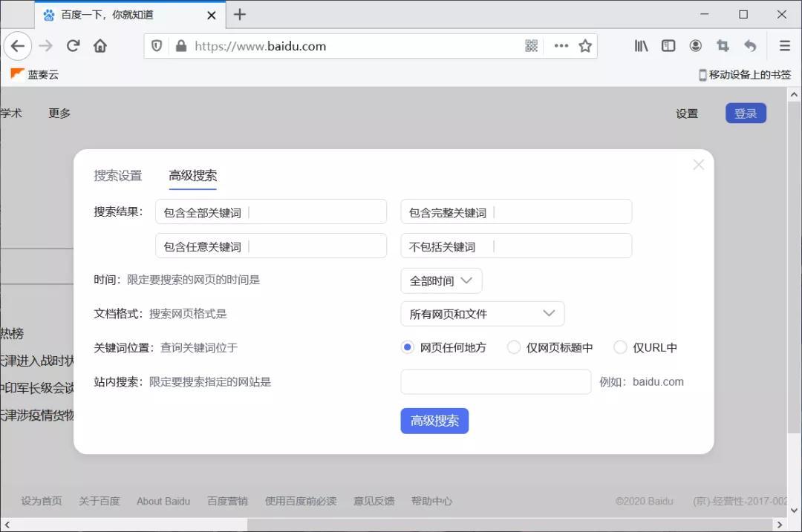Click the 包含全部关键词 input field
Viewport: 802px width, 532px height.
point(271,211)
